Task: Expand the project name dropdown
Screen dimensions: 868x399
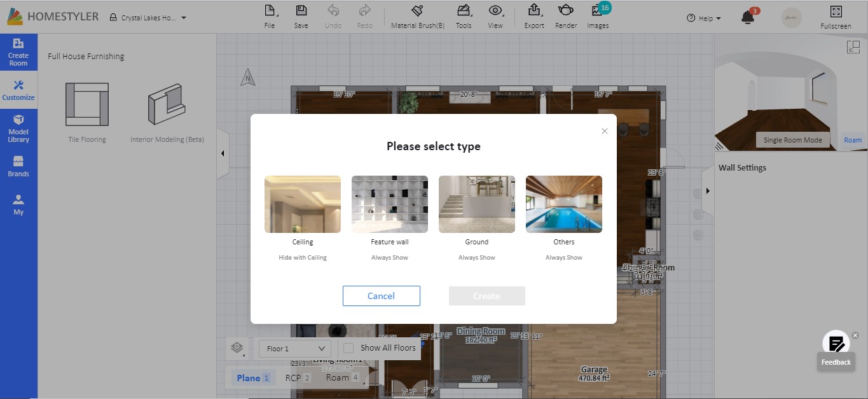Action: [x=184, y=18]
